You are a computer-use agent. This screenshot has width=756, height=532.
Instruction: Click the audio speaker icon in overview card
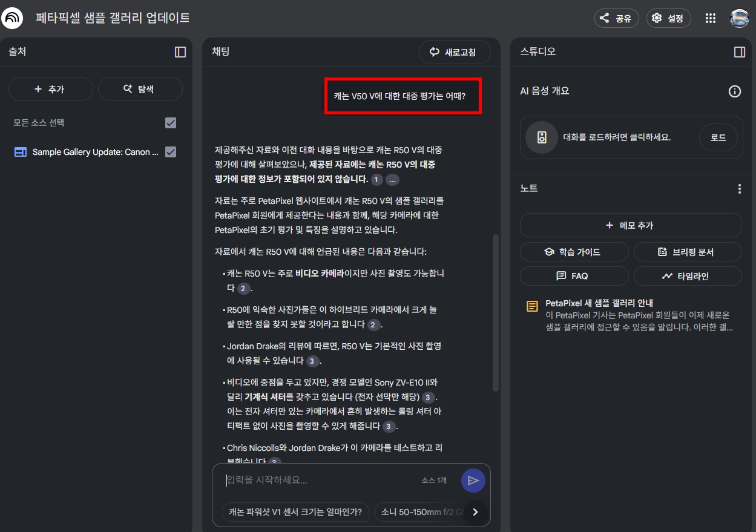[x=542, y=137]
